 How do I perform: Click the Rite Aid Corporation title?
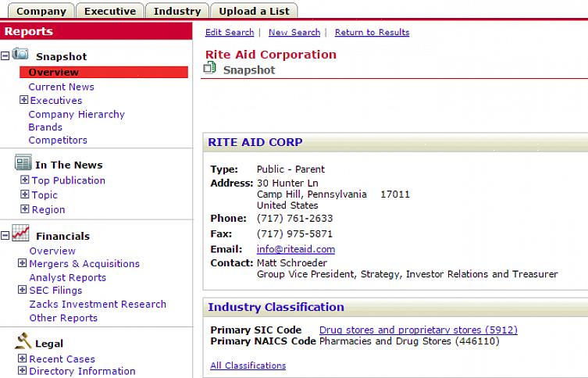pyautogui.click(x=271, y=55)
